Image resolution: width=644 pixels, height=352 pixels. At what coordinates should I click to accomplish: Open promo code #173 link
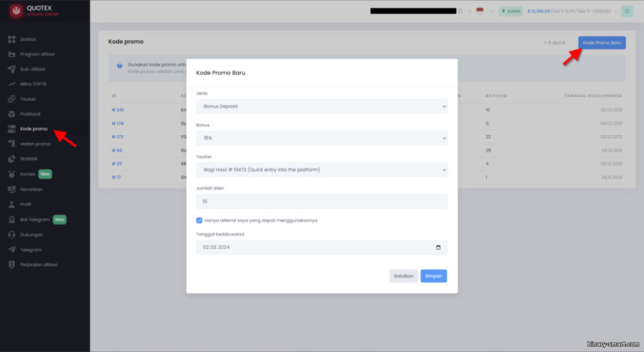tap(117, 137)
